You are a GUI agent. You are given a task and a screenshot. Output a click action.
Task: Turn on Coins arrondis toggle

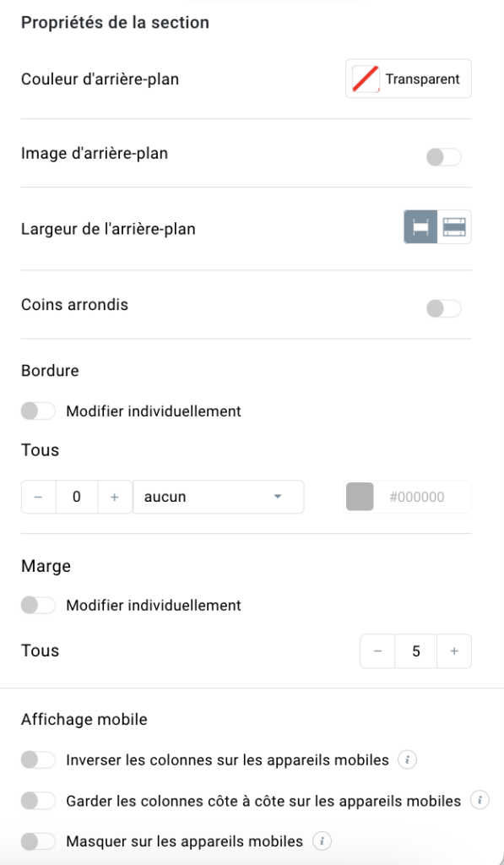pyautogui.click(x=443, y=309)
